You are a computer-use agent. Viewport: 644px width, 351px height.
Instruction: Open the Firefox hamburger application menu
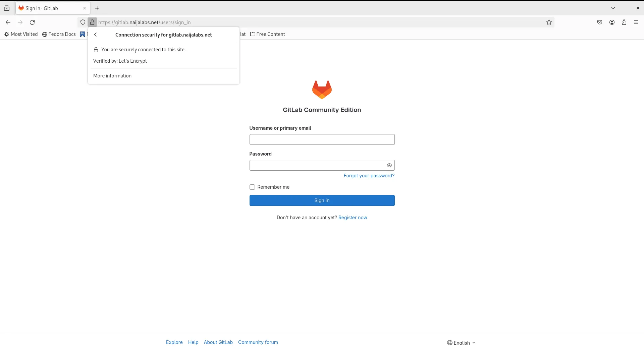click(636, 22)
